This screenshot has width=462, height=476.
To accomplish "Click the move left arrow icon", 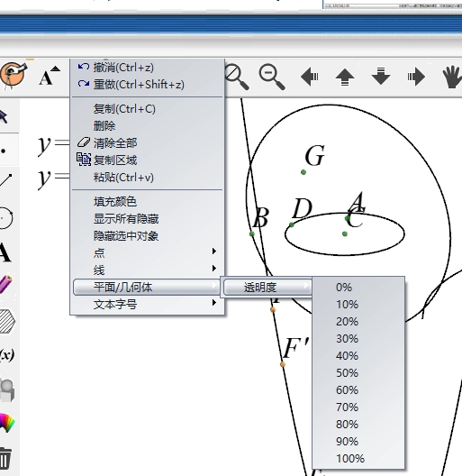I will click(x=310, y=77).
